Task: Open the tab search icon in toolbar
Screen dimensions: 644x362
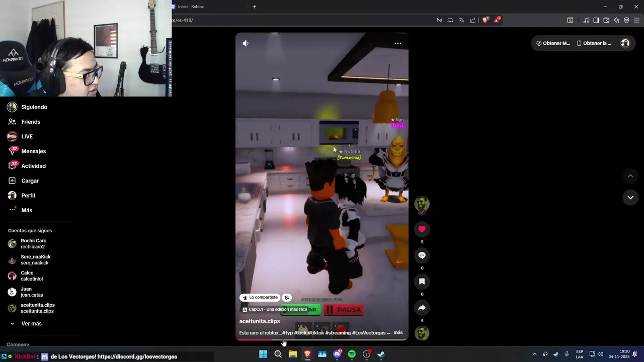Action: click(x=570, y=20)
